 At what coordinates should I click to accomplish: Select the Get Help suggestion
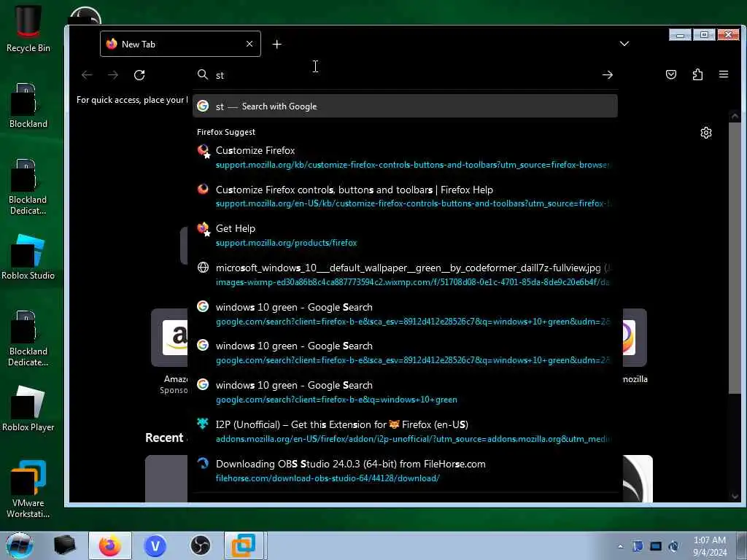(405, 236)
